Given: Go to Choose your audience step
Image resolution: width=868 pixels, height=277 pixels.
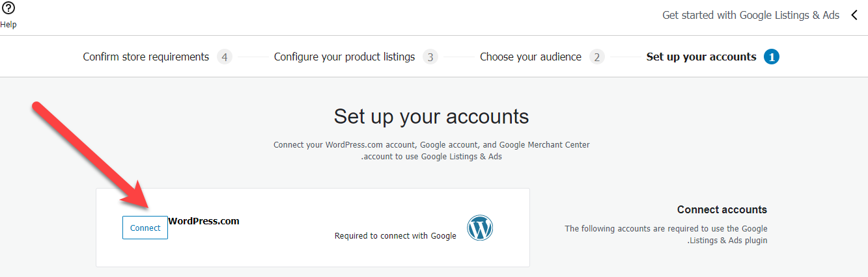Looking at the screenshot, I should [531, 57].
